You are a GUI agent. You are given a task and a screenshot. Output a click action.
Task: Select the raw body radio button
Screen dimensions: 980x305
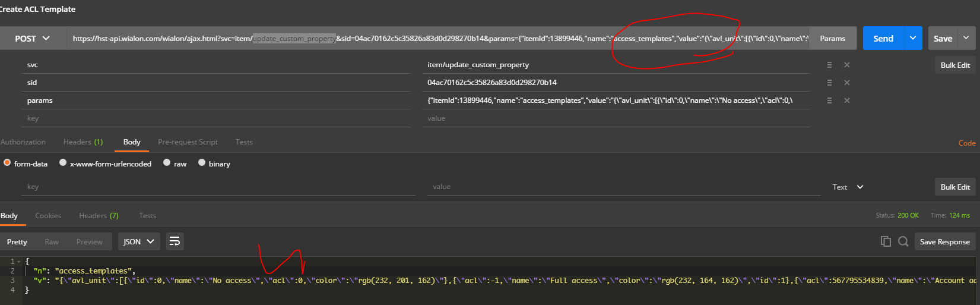click(167, 163)
